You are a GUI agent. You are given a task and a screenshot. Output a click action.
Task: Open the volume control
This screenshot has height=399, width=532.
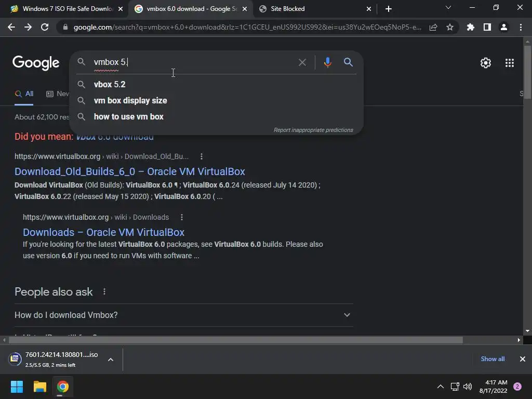click(468, 387)
